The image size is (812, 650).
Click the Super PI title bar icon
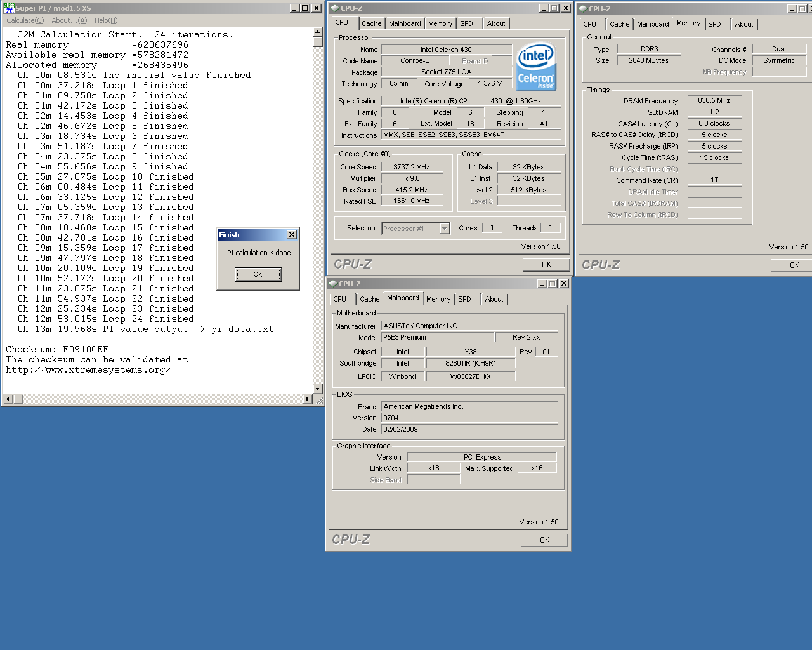[9, 8]
